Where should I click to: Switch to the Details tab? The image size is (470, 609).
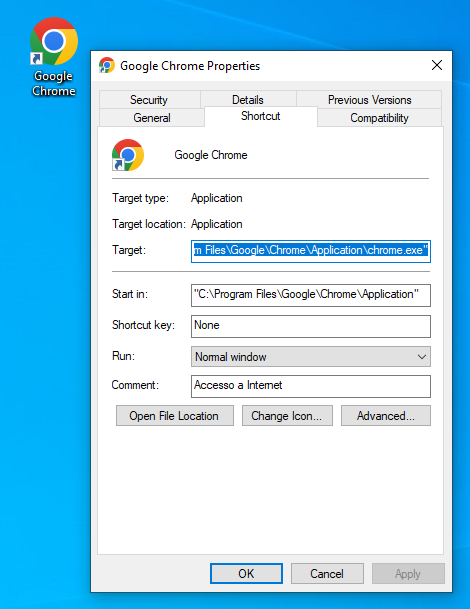click(x=248, y=100)
